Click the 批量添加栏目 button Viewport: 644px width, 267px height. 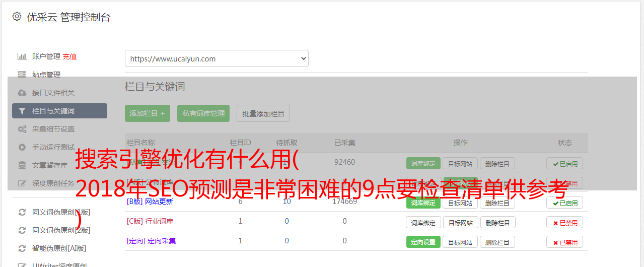click(263, 113)
